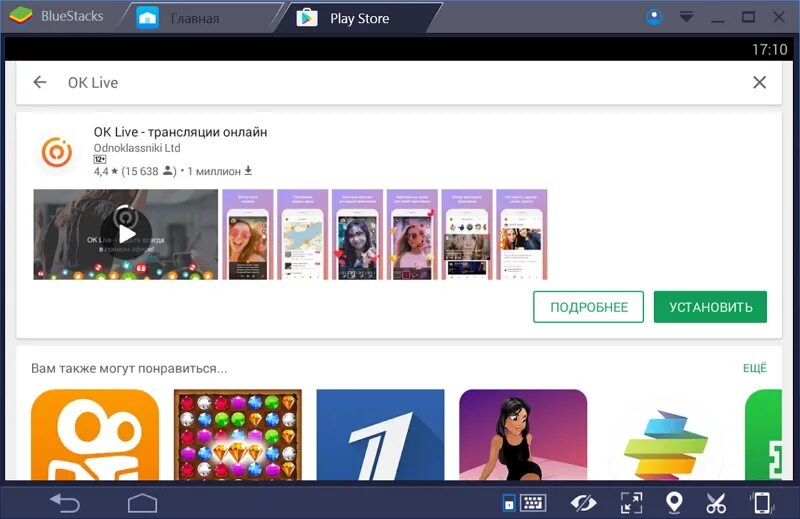The image size is (800, 519).
Task: Toggle fullscreen mode icon
Action: [631, 503]
